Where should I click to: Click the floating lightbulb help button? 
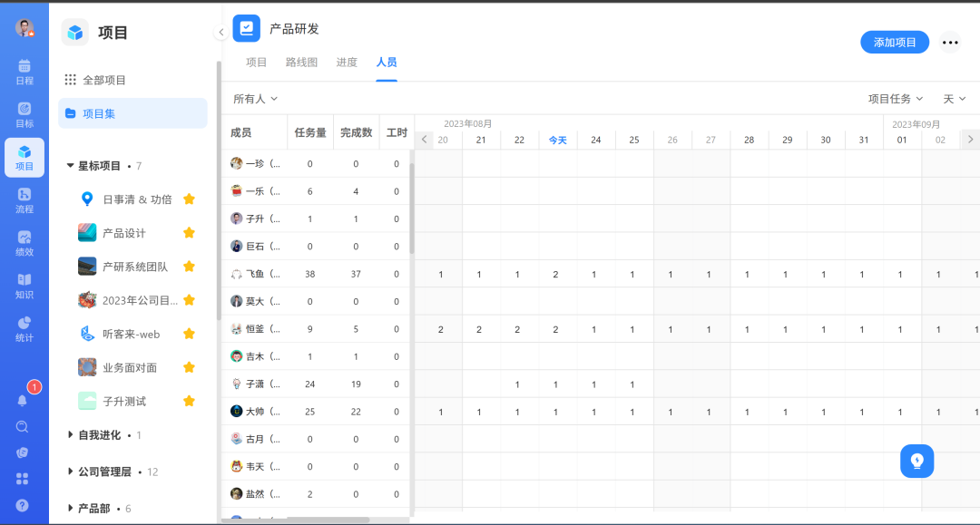coord(916,462)
